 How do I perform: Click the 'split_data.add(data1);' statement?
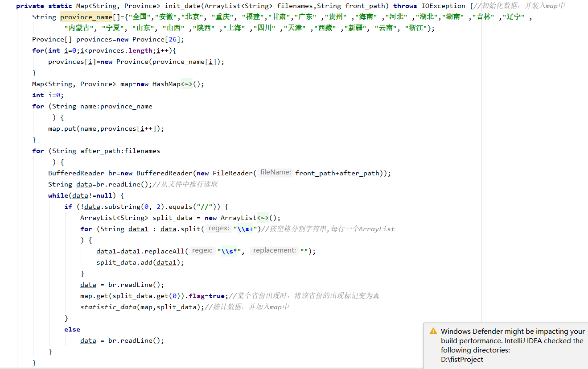[140, 262]
